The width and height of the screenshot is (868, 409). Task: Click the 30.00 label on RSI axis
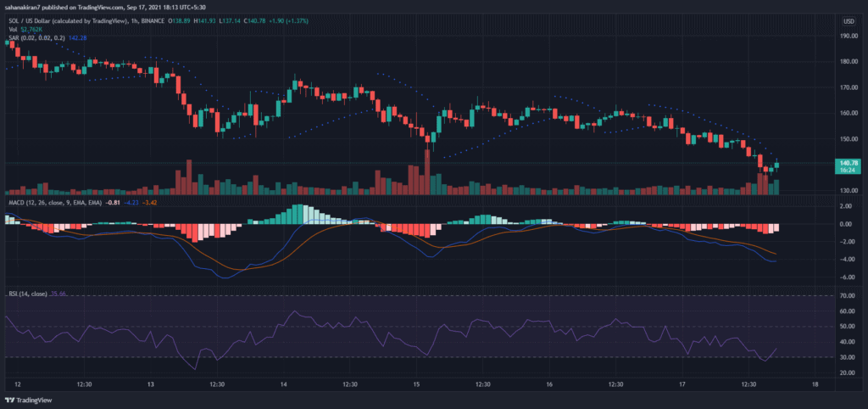[848, 357]
